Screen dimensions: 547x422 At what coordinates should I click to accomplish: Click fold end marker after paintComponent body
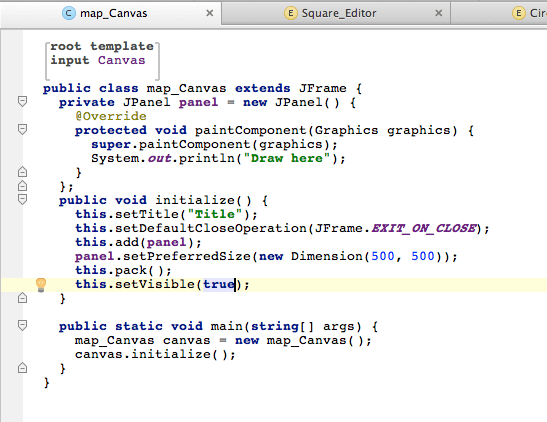click(22, 172)
